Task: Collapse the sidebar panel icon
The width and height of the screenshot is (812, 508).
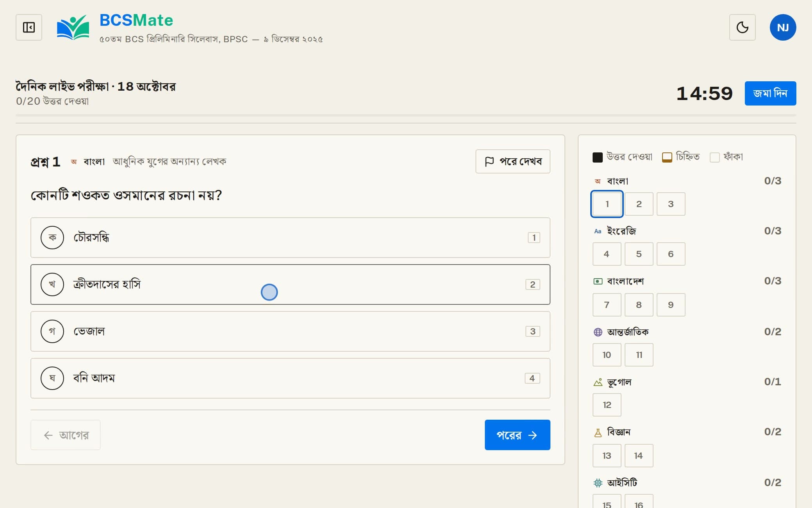Action: point(29,27)
